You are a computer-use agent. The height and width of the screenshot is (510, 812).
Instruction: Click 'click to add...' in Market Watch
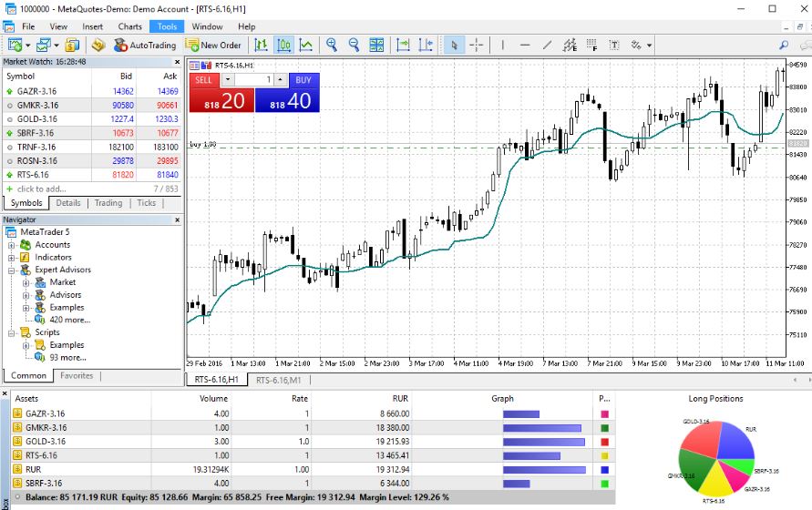(x=41, y=189)
